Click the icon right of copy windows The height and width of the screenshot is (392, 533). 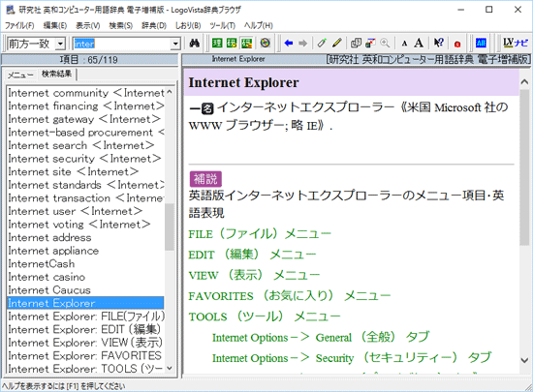[x=370, y=44]
